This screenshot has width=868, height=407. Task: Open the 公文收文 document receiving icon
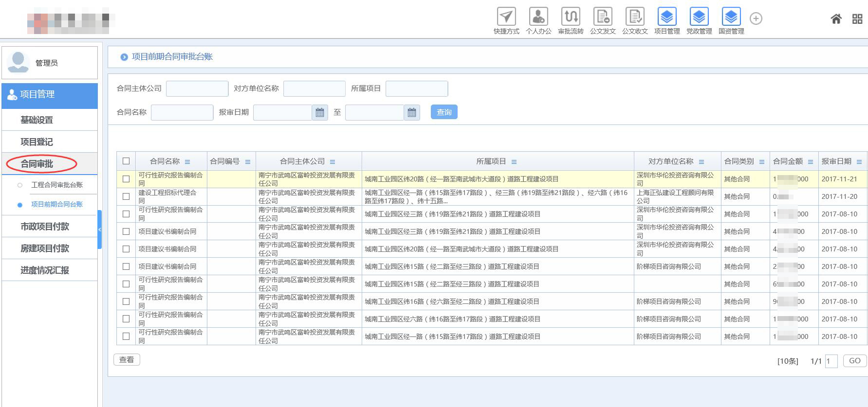click(635, 17)
